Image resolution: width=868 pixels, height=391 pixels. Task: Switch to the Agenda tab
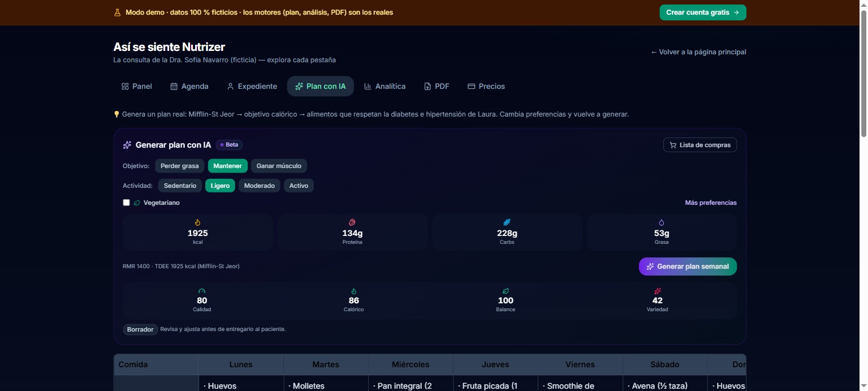pyautogui.click(x=189, y=87)
